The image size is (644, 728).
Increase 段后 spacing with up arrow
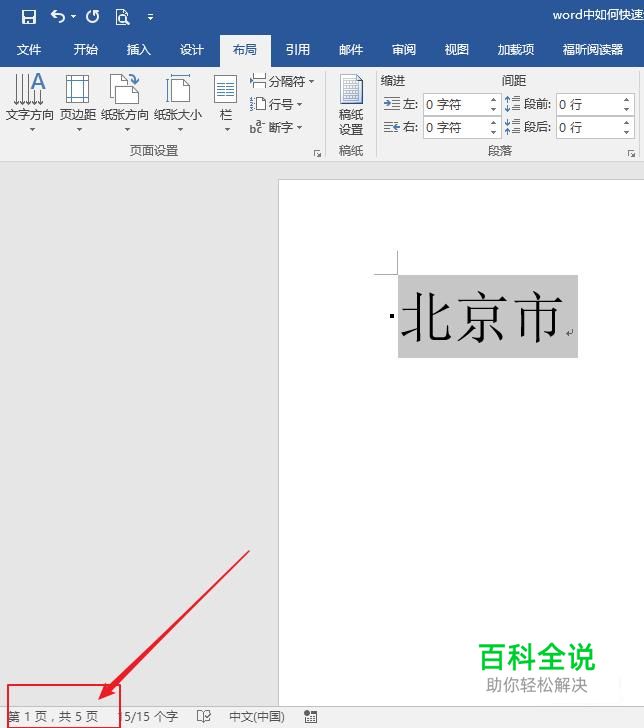626,123
